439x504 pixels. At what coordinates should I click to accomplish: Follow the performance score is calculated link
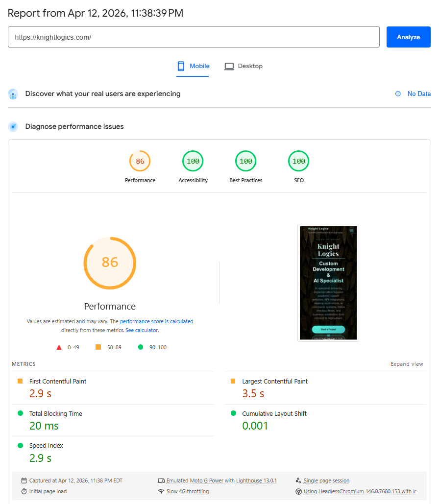click(x=156, y=321)
